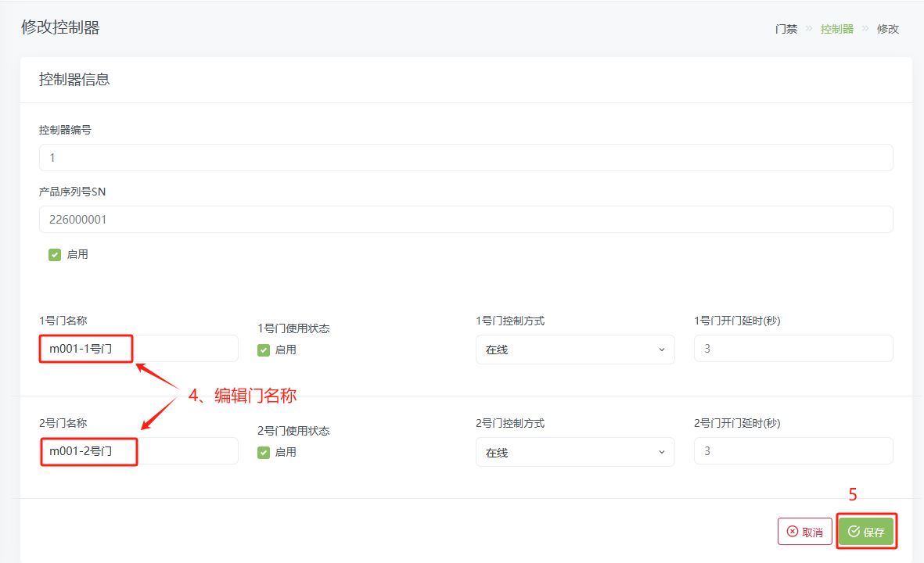Focus the 控制器编号 input field
The image size is (924, 563).
click(x=466, y=158)
